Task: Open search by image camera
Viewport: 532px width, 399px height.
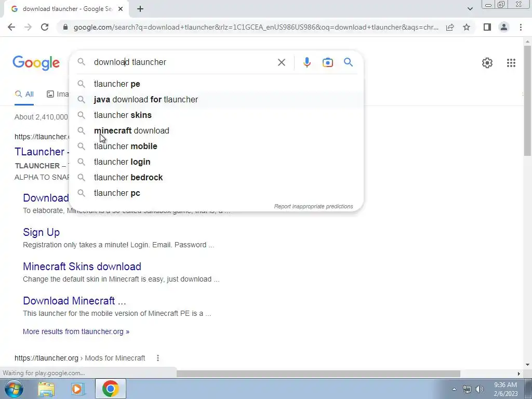Action: (328, 62)
